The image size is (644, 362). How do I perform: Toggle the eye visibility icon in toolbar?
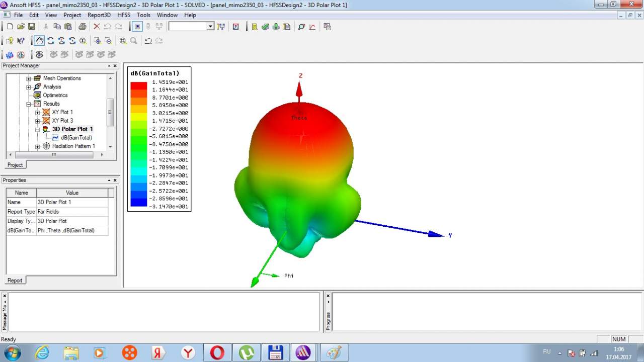[x=39, y=54]
